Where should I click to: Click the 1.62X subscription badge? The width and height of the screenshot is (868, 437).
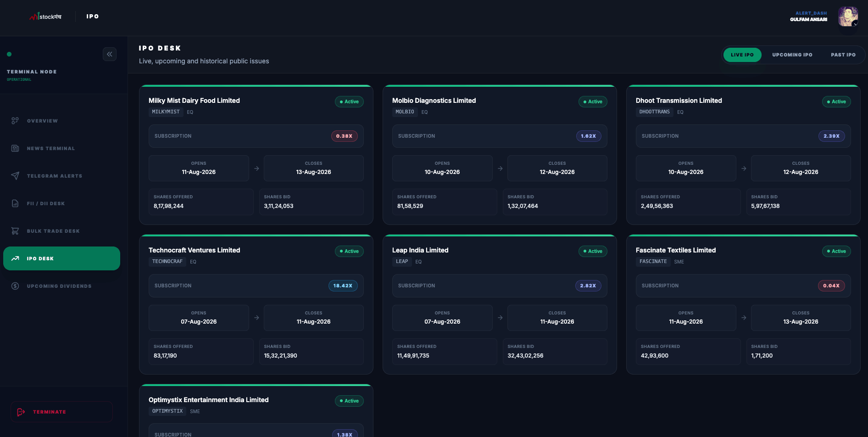[x=588, y=136]
